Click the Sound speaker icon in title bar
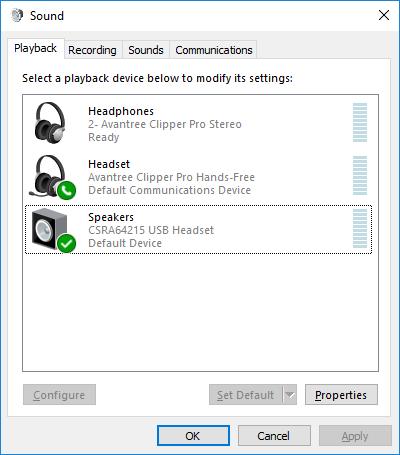Viewport: 400px width, 455px height. (16, 15)
